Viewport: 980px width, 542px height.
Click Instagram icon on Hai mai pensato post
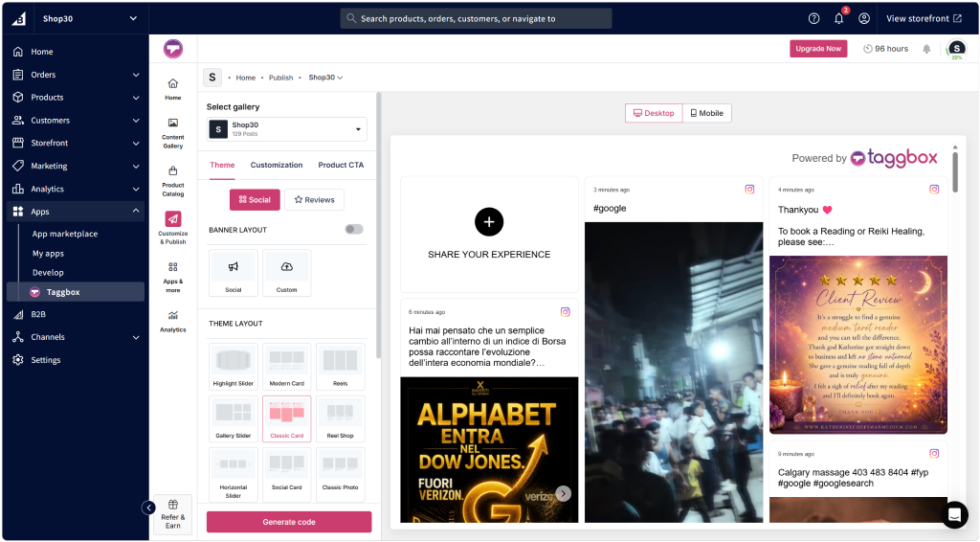click(x=565, y=312)
